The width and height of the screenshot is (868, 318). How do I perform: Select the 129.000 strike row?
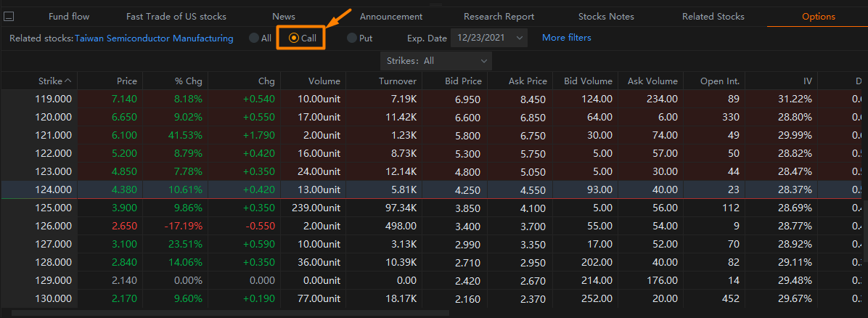432,280
